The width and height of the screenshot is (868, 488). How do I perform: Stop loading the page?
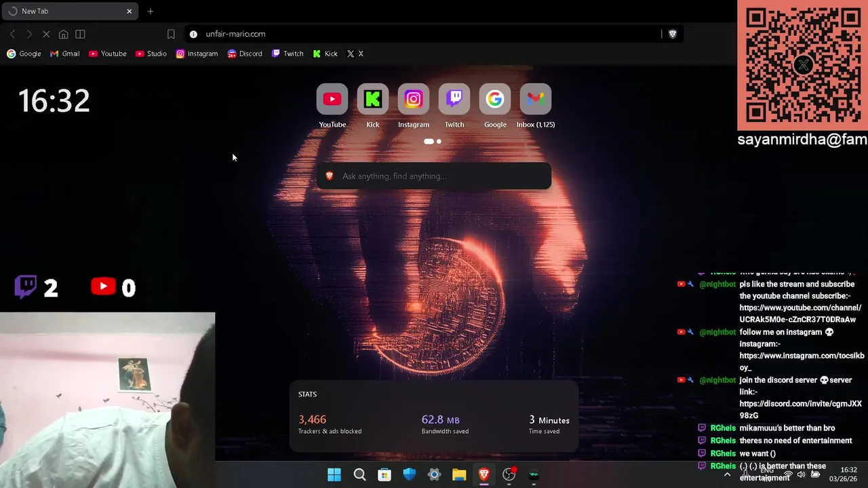click(46, 34)
